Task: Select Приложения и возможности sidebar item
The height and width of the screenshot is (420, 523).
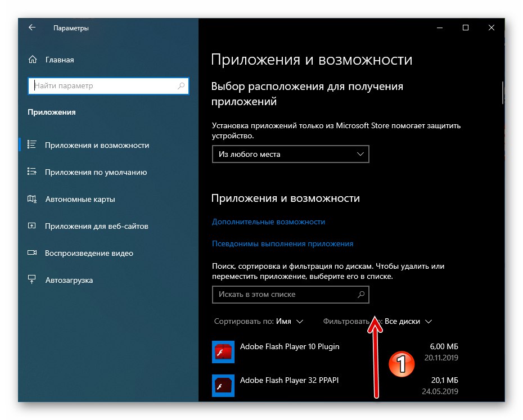Action: coord(97,145)
